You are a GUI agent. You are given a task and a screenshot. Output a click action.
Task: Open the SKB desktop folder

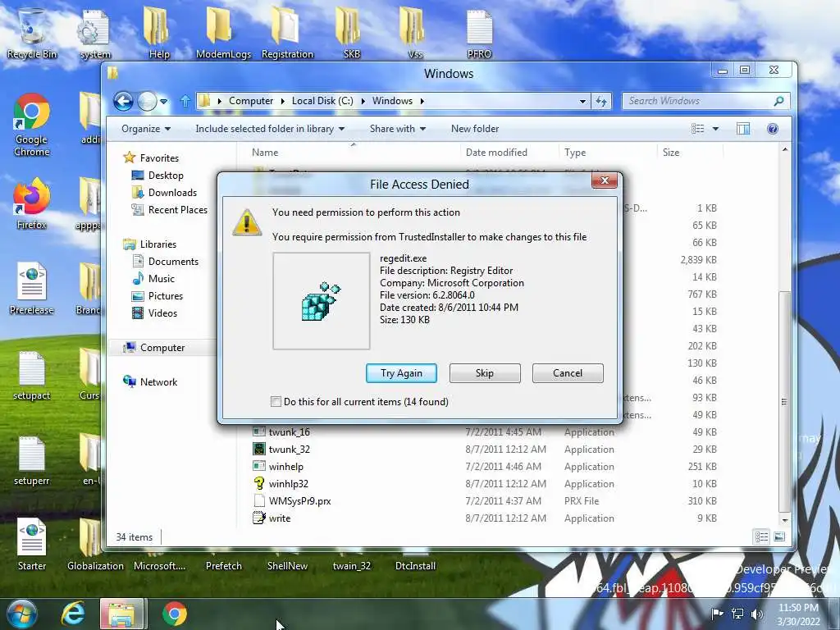tap(351, 33)
